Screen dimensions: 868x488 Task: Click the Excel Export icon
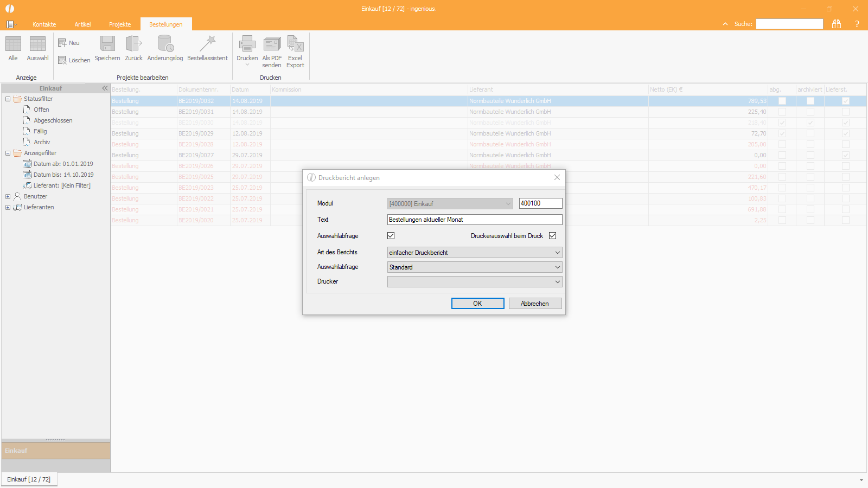(296, 44)
